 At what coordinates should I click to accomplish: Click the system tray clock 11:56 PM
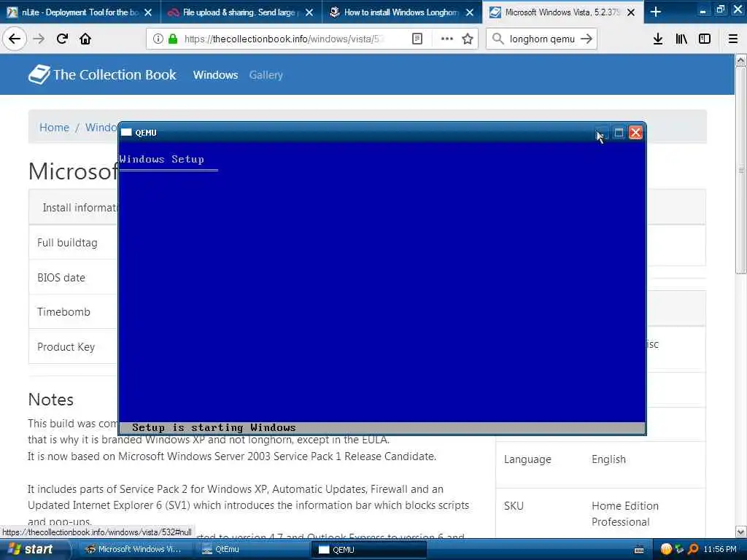pyautogui.click(x=720, y=549)
